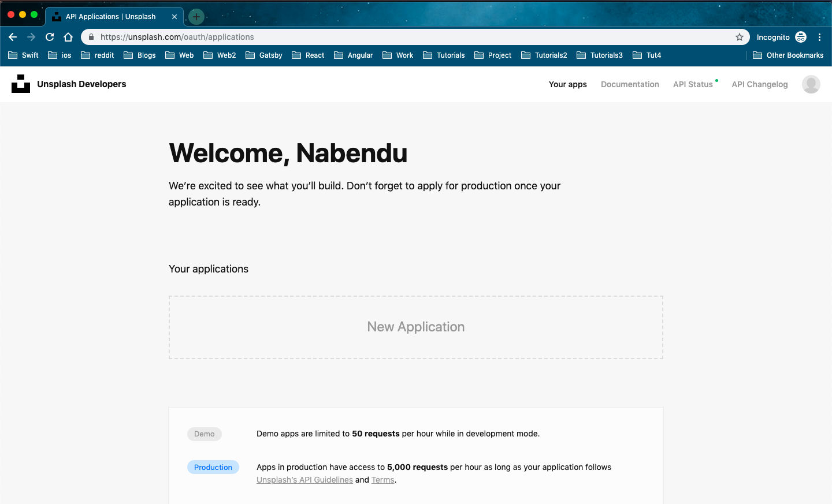Click the Incognito profile icon
The image size is (832, 504).
pyautogui.click(x=801, y=37)
